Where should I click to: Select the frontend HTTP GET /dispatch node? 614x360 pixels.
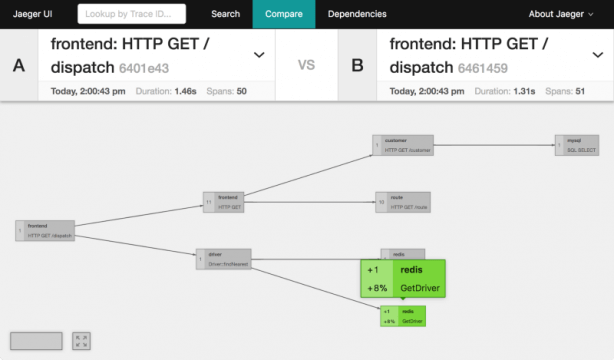pos(45,231)
